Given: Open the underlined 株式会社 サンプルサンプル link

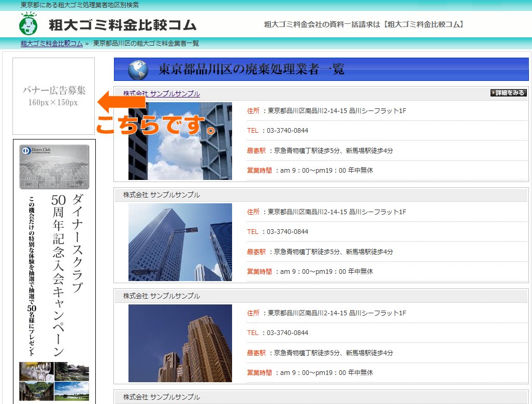Looking at the screenshot, I should click(x=162, y=93).
